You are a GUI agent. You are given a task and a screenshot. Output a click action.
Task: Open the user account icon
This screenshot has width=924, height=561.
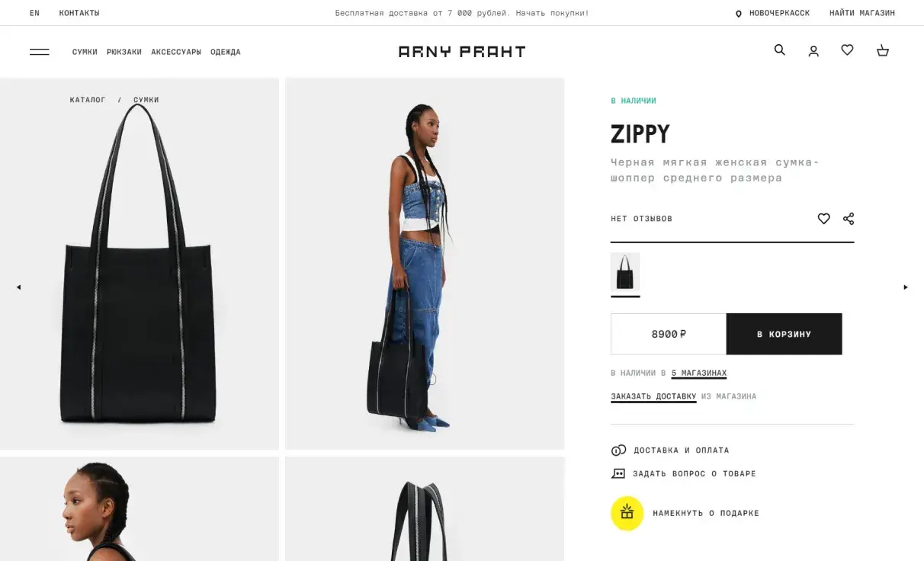[813, 51]
